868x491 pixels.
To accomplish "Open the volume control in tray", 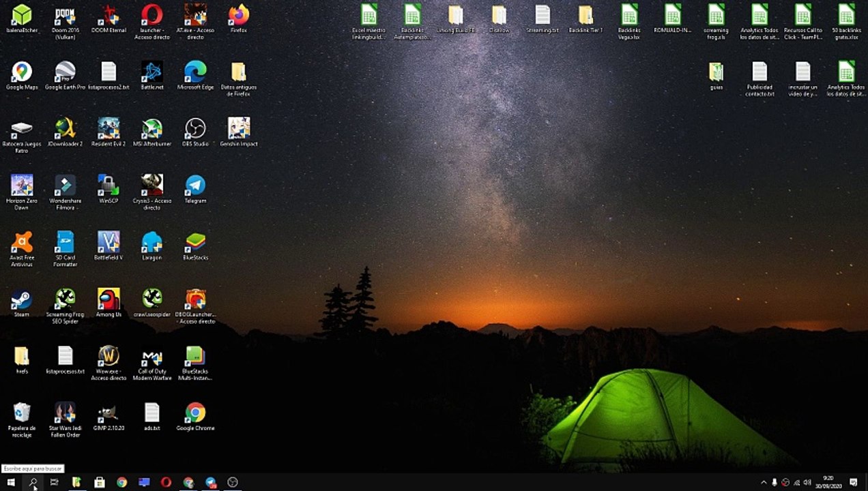I will [x=807, y=482].
